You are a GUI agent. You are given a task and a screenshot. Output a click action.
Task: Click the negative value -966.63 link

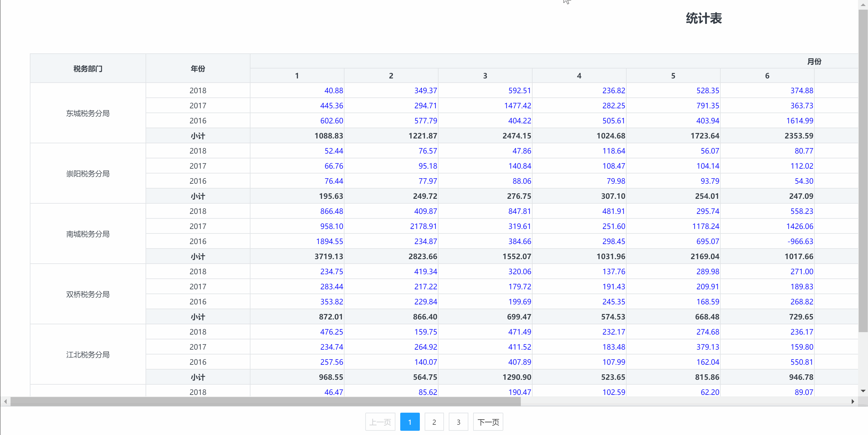point(800,241)
